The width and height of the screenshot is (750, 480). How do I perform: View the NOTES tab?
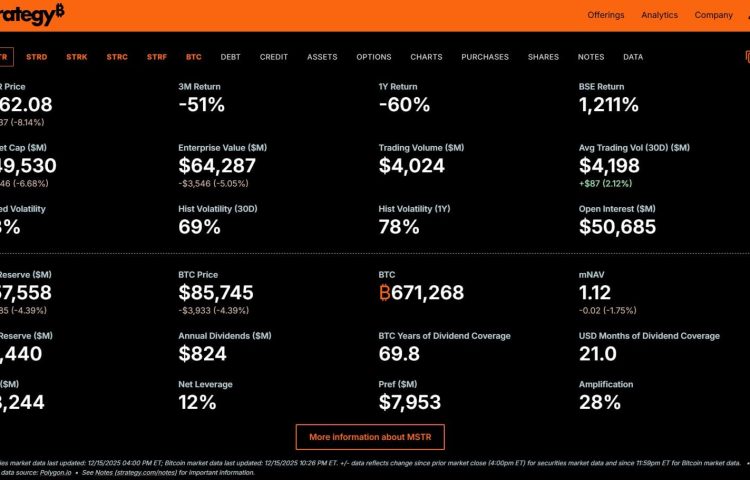coord(591,57)
